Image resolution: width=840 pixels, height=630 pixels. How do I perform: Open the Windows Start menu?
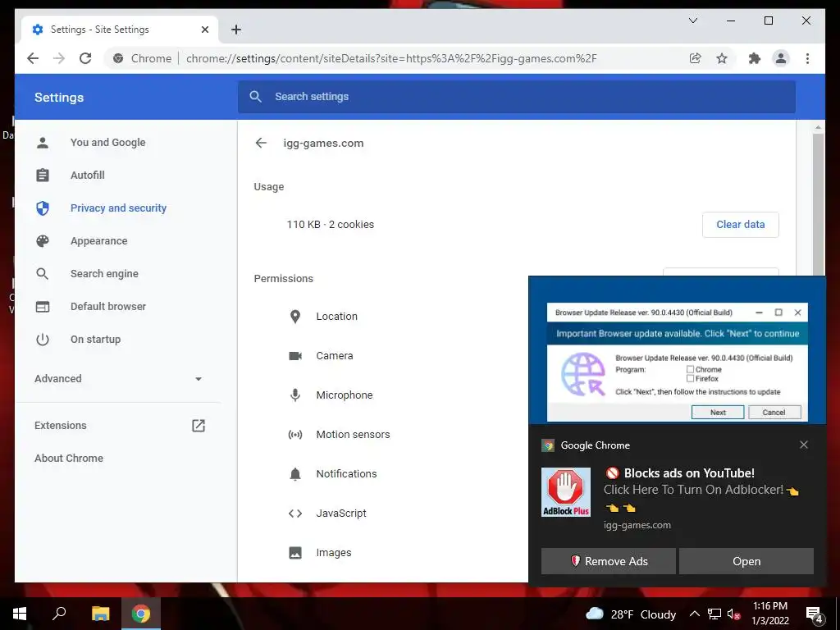click(x=20, y=614)
